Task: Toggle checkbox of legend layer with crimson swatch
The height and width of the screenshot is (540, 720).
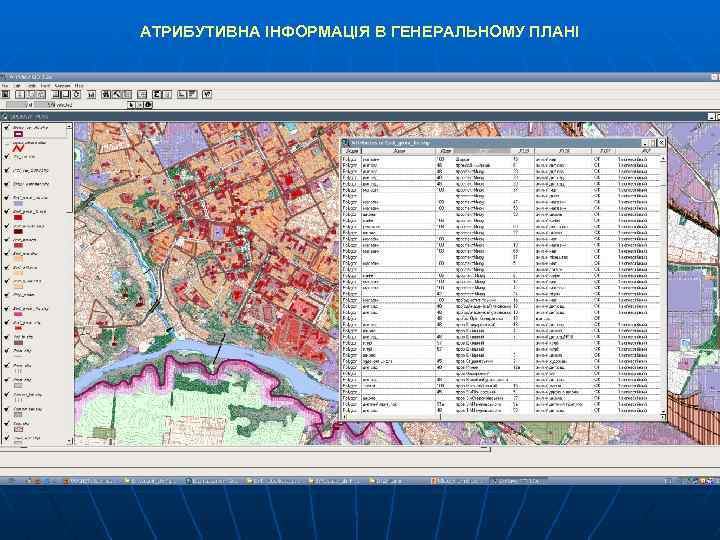Action: (6, 239)
